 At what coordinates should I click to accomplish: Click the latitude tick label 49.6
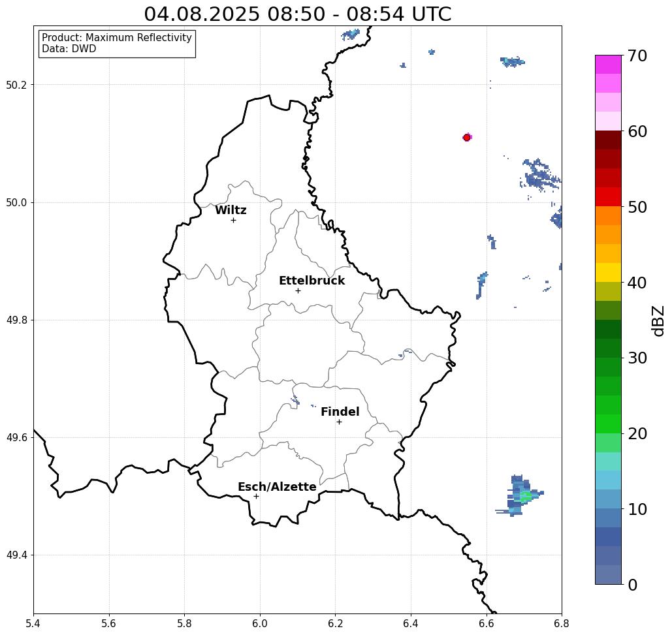point(16,438)
